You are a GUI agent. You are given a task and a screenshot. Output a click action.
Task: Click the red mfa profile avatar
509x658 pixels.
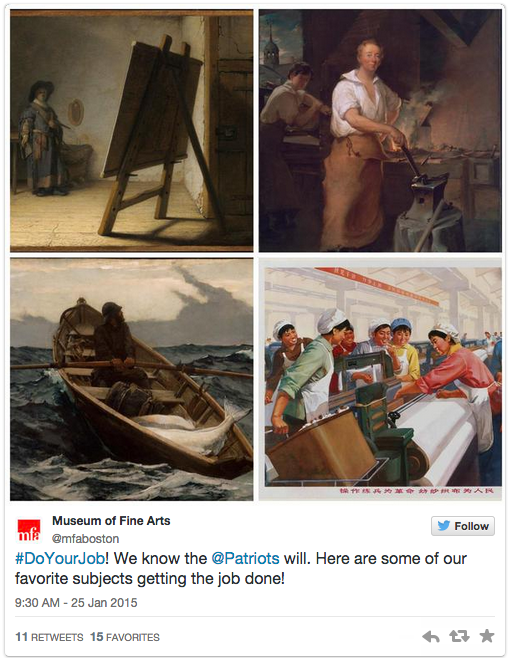(29, 530)
